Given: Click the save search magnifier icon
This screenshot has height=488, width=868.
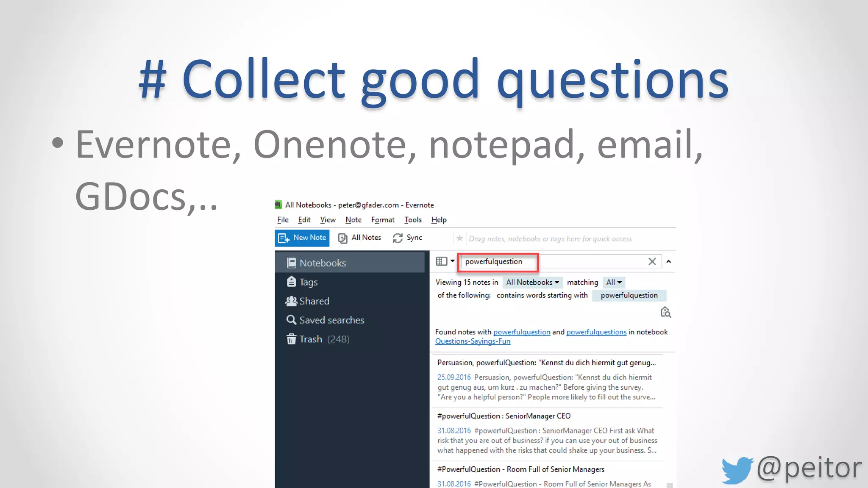Looking at the screenshot, I should click(665, 313).
